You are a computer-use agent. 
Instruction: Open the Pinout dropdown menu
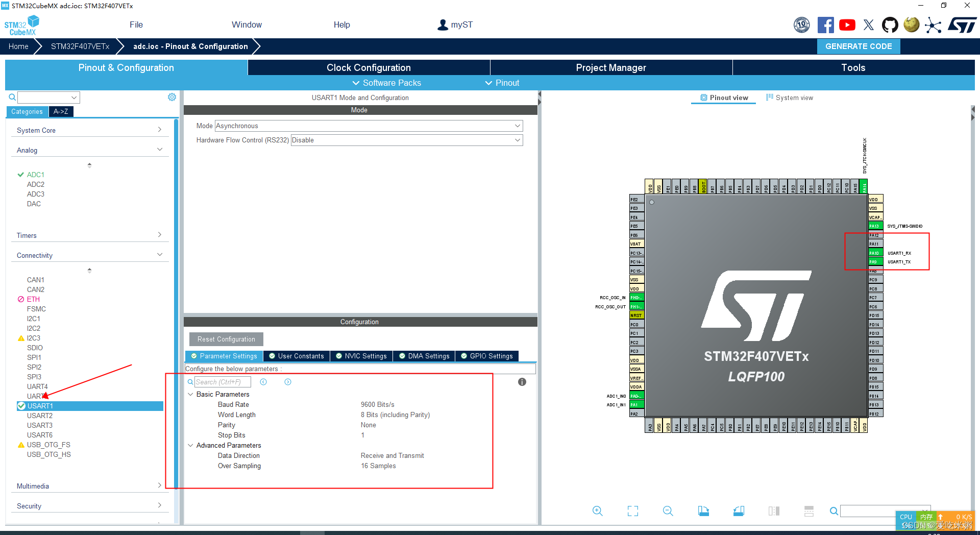(x=502, y=83)
